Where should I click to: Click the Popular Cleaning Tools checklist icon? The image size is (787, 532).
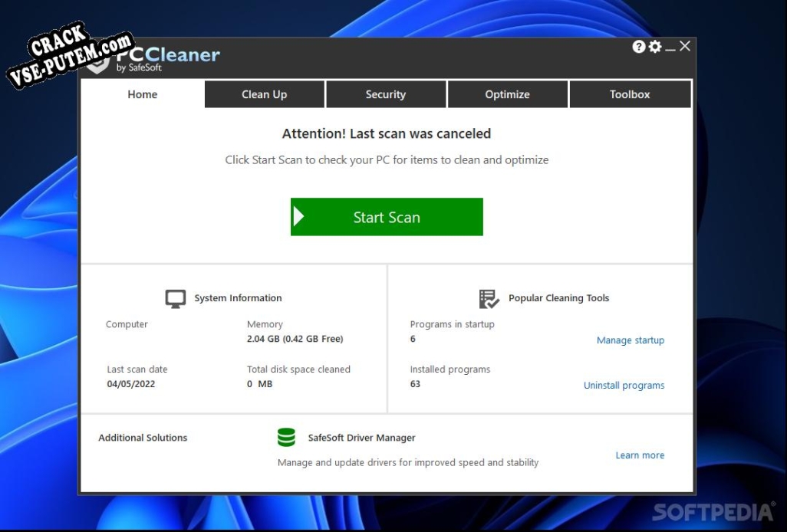pyautogui.click(x=489, y=299)
